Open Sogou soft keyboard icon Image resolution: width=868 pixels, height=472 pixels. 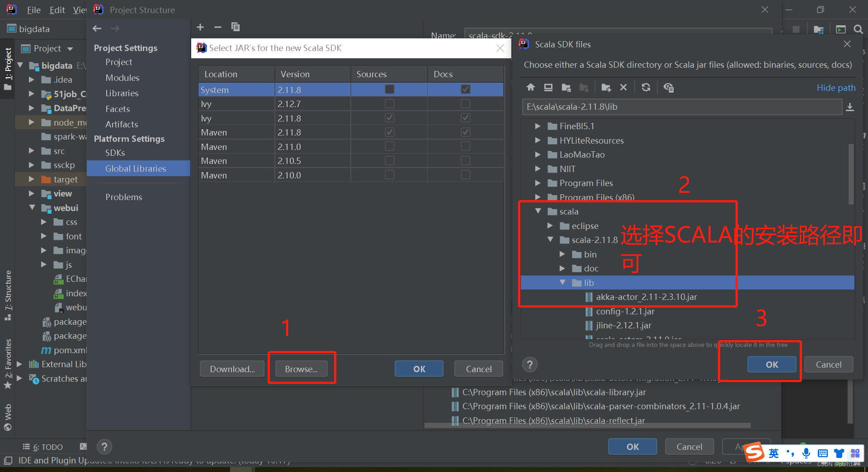point(823,453)
